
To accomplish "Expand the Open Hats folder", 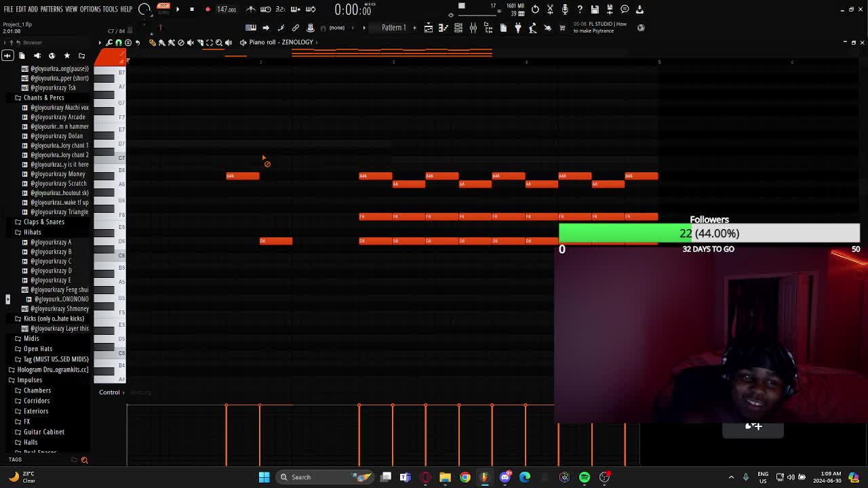I will point(37,348).
